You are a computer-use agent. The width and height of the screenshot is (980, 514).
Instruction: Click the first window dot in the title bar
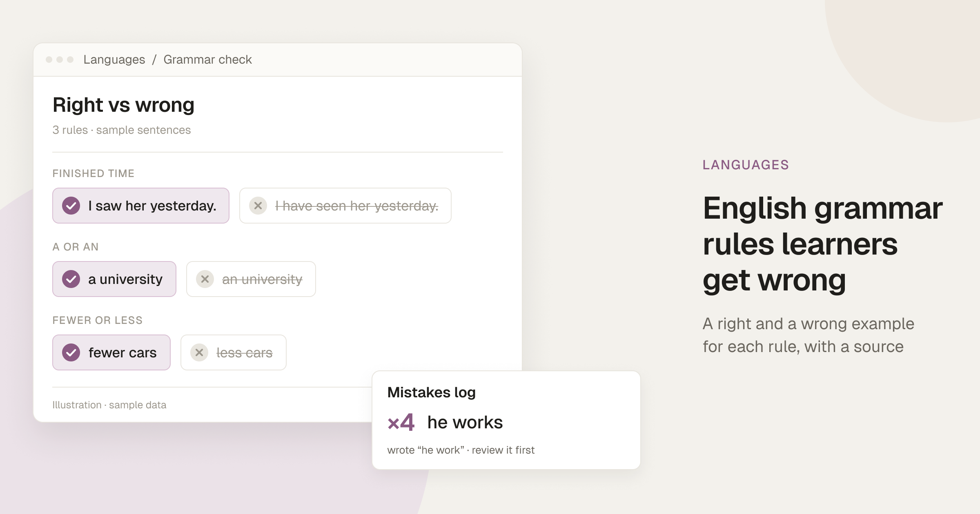[49, 60]
